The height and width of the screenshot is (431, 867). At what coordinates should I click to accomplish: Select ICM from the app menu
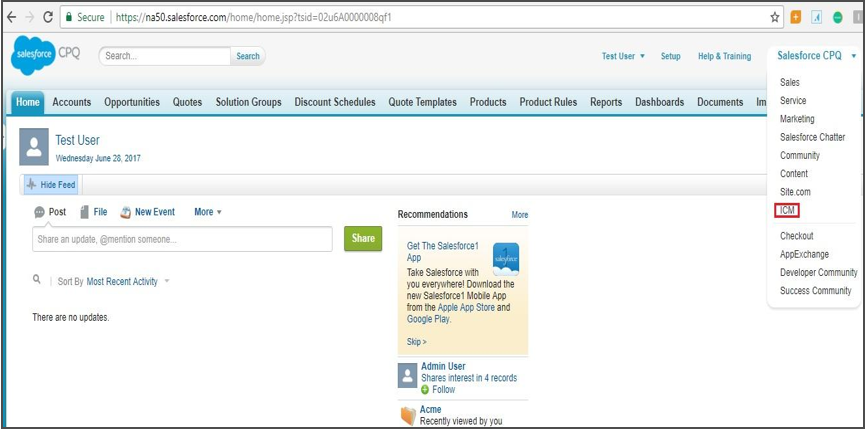(x=787, y=210)
